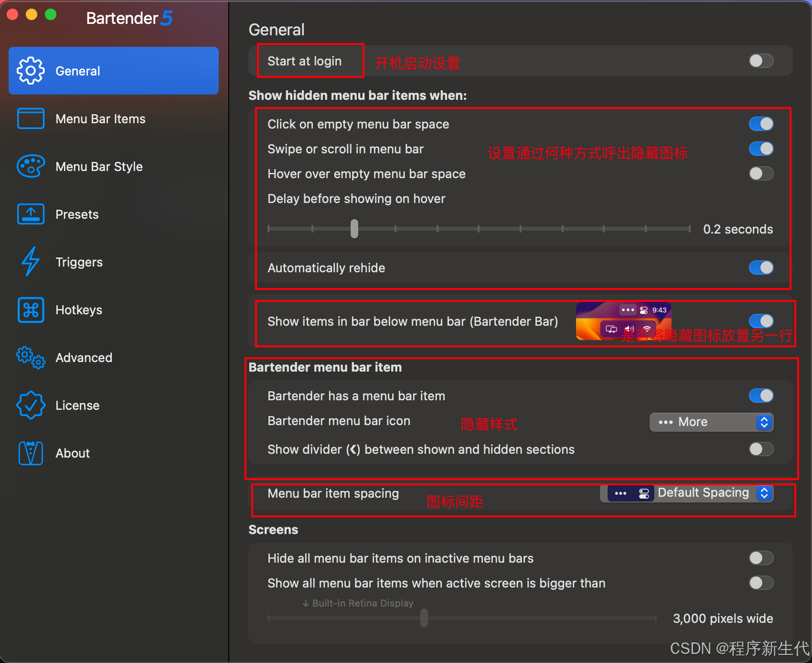Click the yellow minimize window button
Image resolution: width=812 pixels, height=663 pixels.
(x=32, y=14)
